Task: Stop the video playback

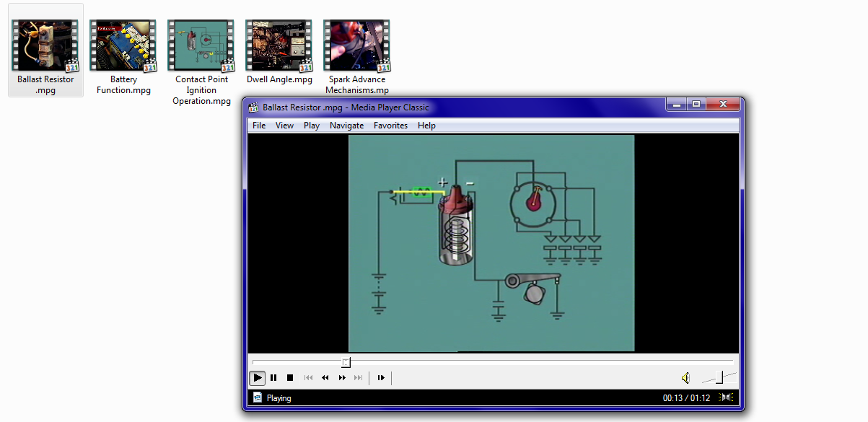Action: point(290,377)
